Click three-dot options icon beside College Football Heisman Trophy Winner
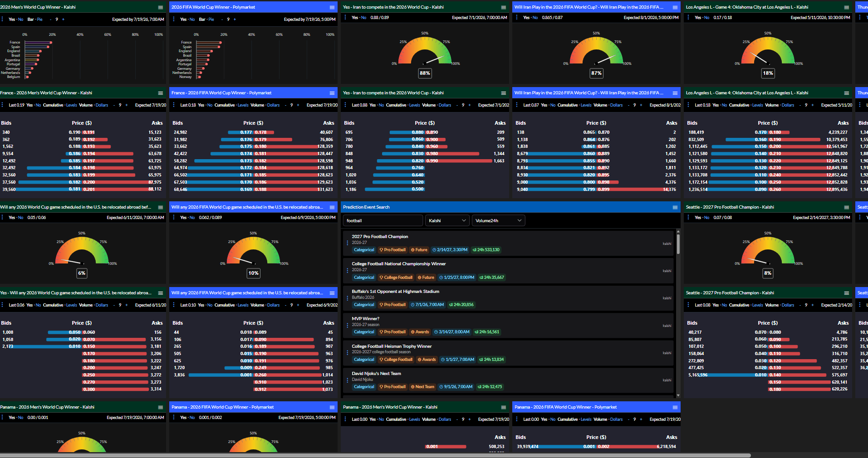868x458 pixels. [x=348, y=353]
